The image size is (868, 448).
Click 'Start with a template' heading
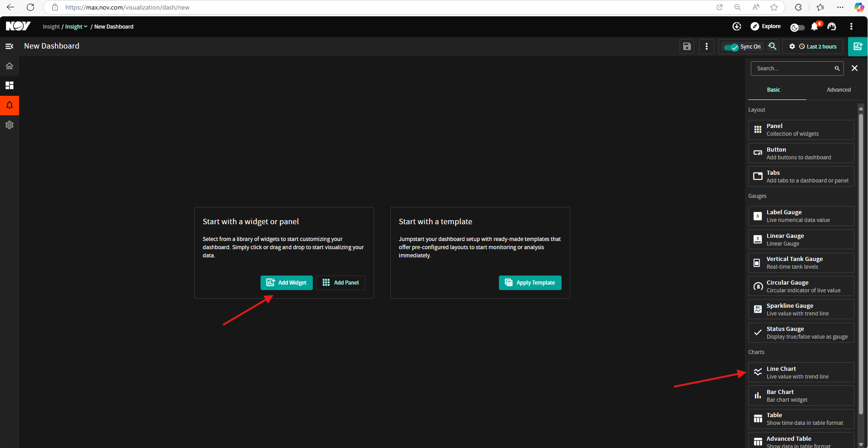(x=435, y=222)
